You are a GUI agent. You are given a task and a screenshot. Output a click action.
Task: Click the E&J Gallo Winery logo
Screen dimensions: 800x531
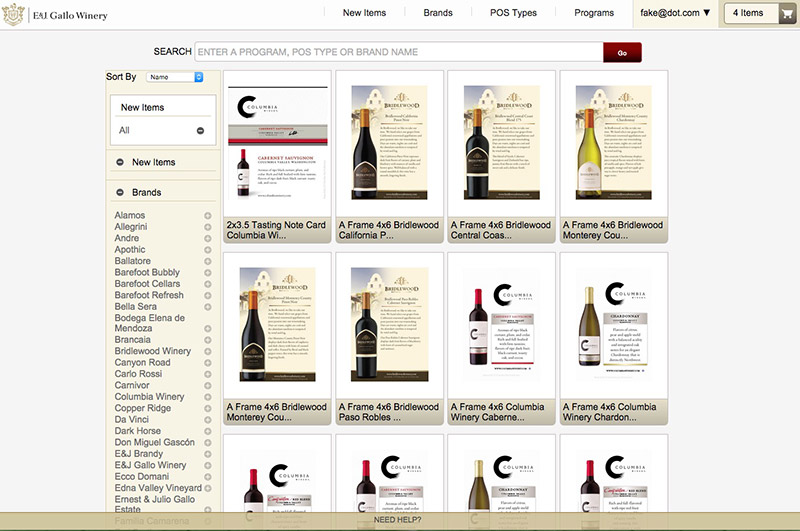[55, 15]
